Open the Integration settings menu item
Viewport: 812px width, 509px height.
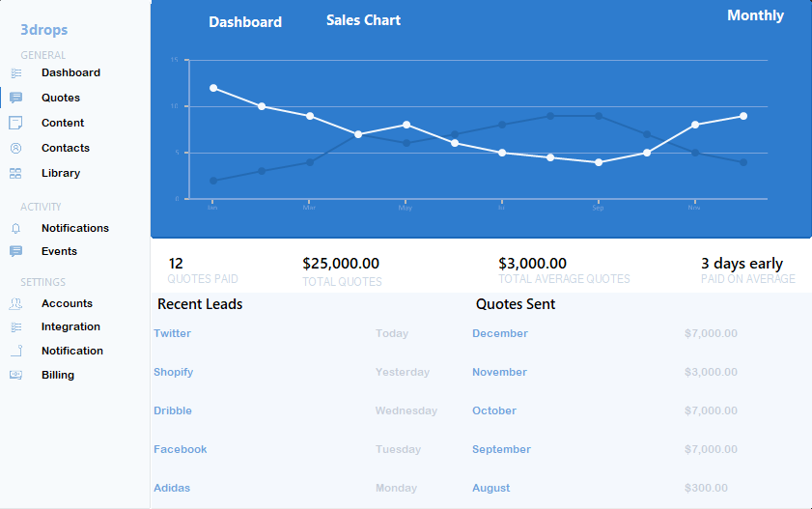pyautogui.click(x=70, y=326)
